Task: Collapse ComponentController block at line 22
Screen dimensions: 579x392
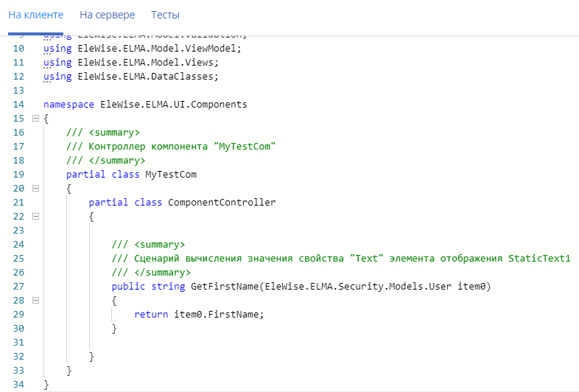Action: point(35,217)
